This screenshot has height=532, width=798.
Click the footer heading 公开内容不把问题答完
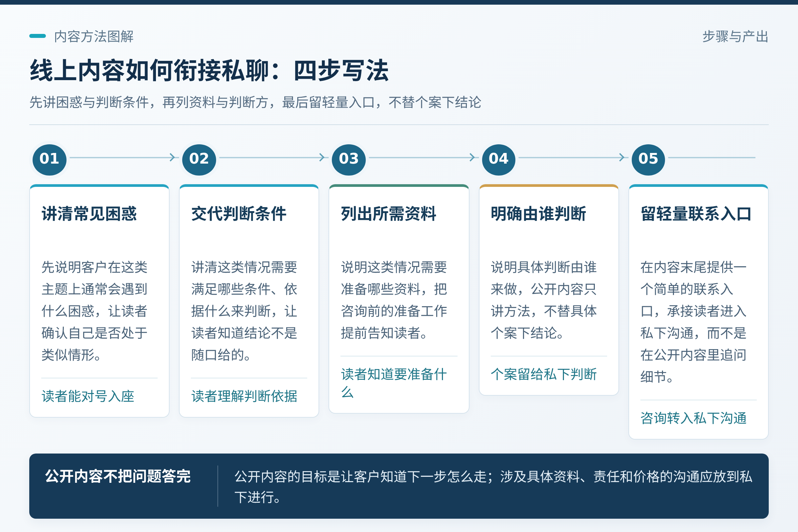pos(118,476)
